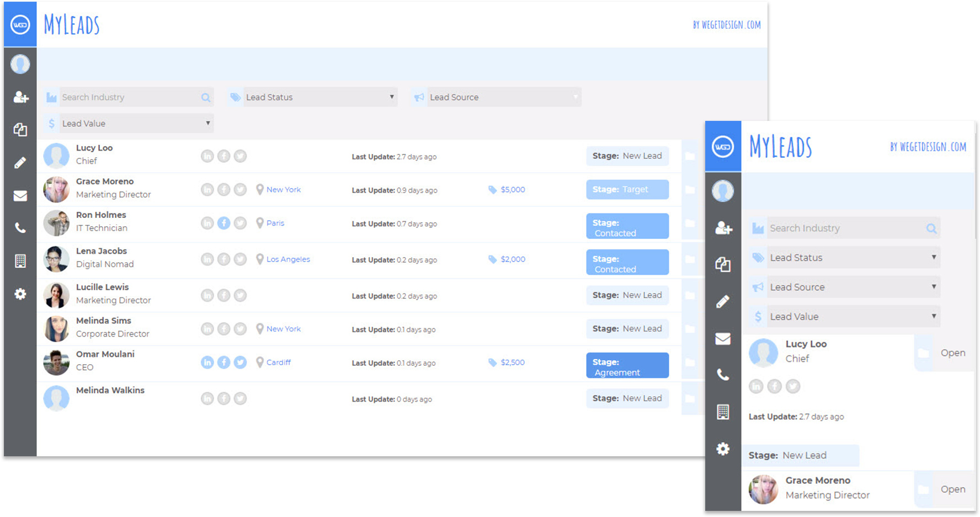Screen dimensions: 980x517
Task: Click the Omar Moulani name text
Action: click(x=105, y=354)
